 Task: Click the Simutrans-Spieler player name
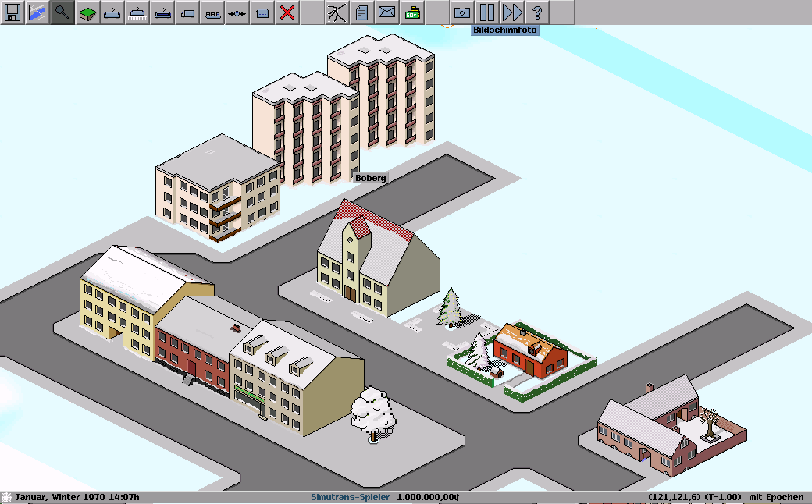[350, 497]
